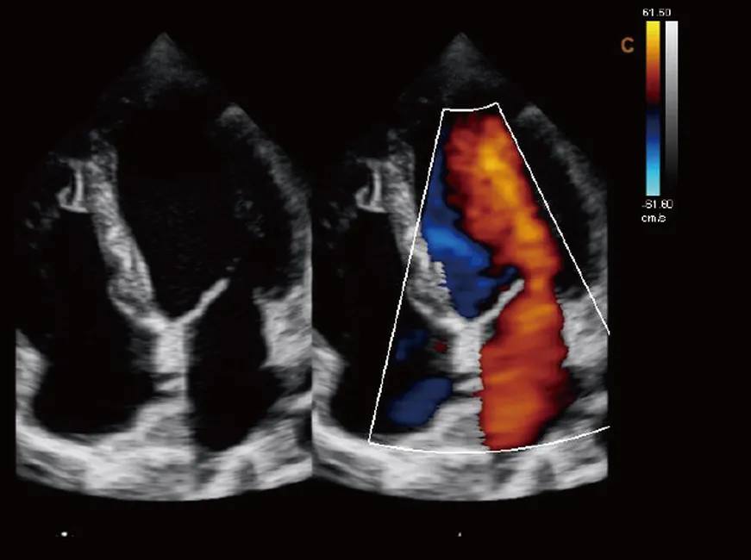
Task: Click the orange C label beside color bar
Action: 627,46
